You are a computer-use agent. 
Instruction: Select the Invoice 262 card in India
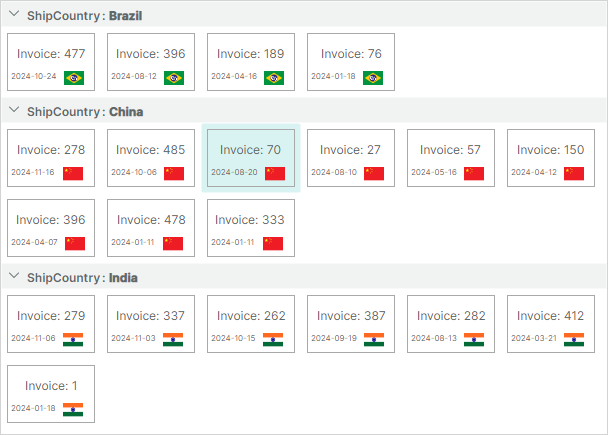pyautogui.click(x=251, y=324)
